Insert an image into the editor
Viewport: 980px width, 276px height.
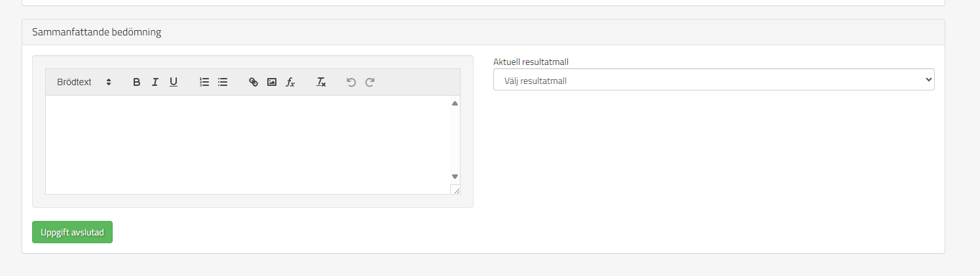pyautogui.click(x=272, y=82)
